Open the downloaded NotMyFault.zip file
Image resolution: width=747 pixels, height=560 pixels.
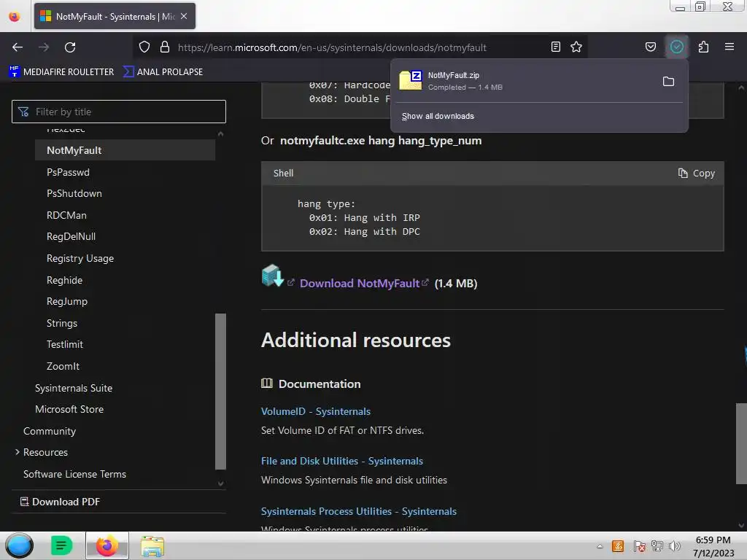point(524,81)
